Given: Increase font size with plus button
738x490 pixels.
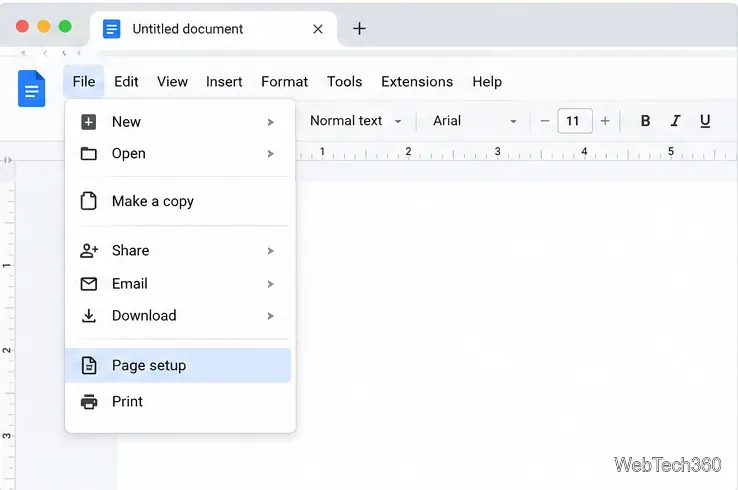Looking at the screenshot, I should (605, 121).
